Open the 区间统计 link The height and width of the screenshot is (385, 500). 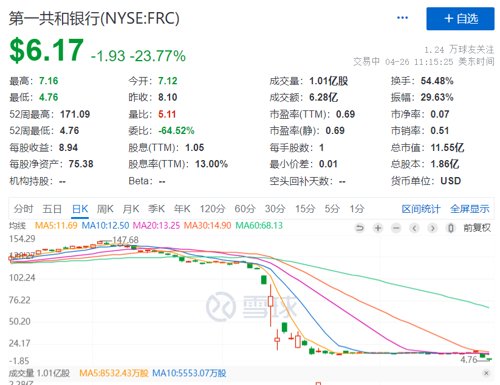[421, 209]
